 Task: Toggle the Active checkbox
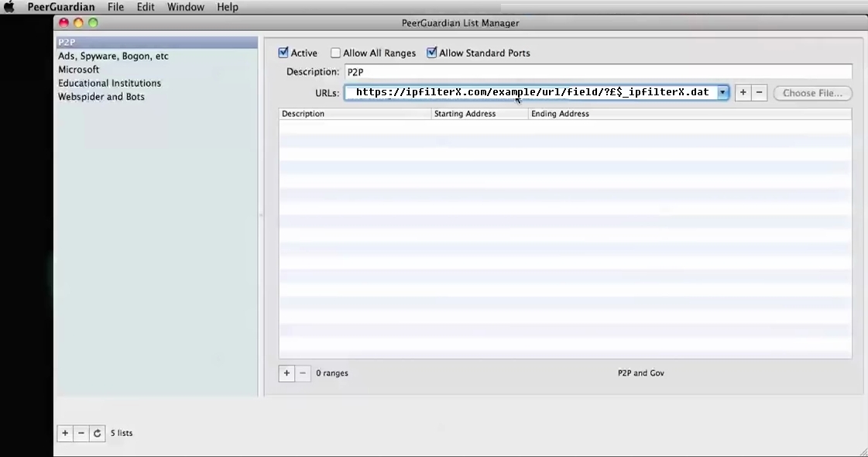283,53
